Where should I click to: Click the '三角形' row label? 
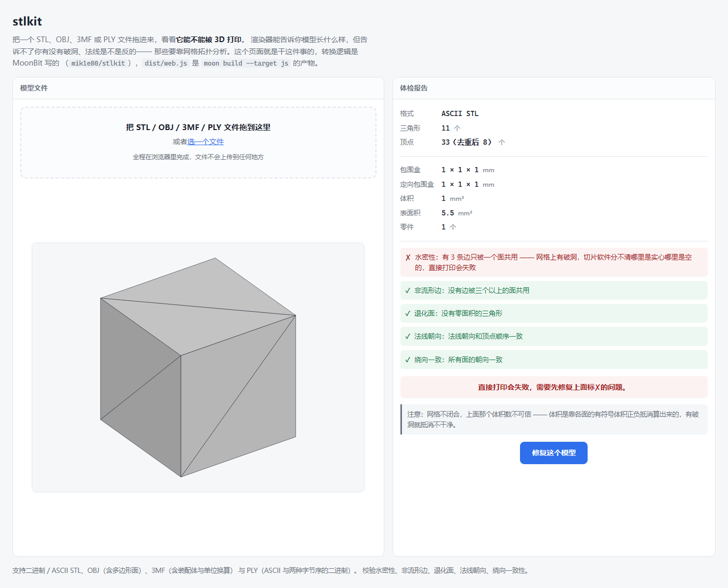pos(410,128)
